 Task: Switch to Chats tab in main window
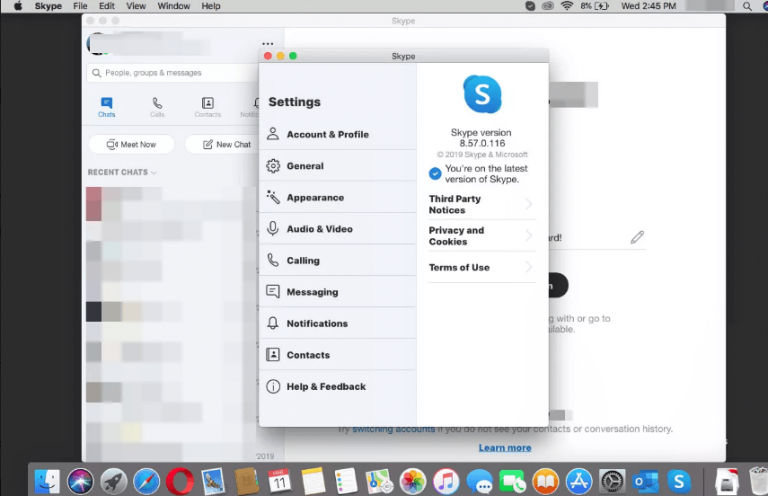pyautogui.click(x=106, y=107)
